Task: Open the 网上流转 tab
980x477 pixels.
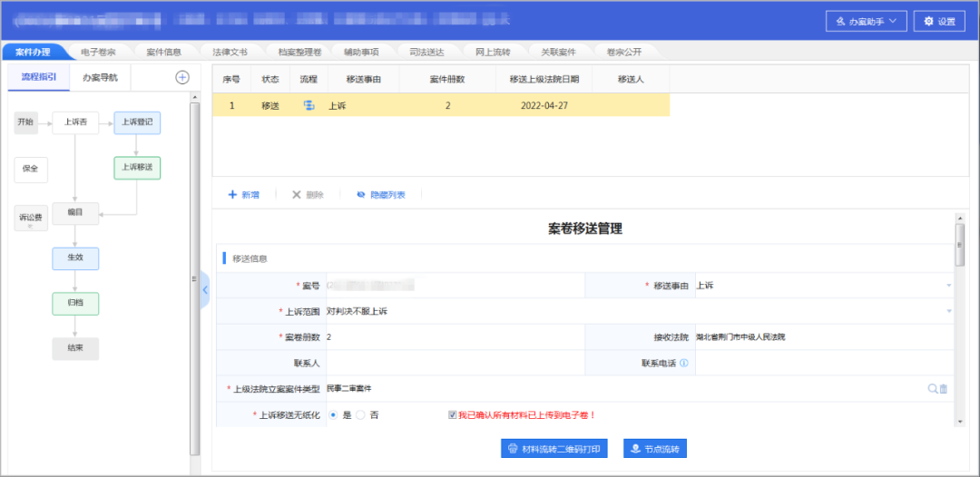Action: coord(493,52)
